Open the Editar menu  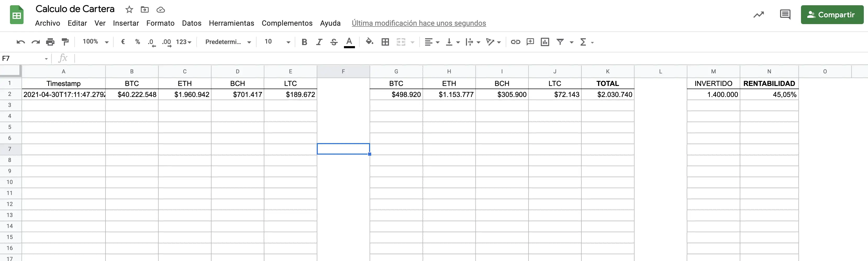tap(77, 23)
